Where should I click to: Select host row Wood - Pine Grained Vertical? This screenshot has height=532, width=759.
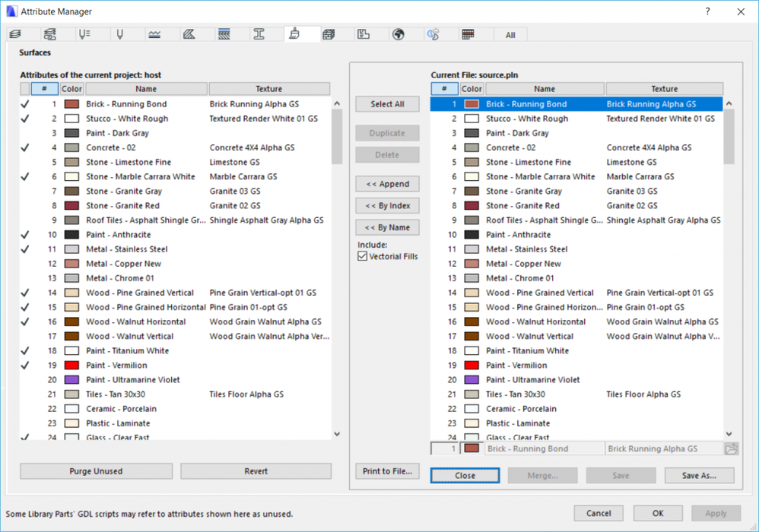175,293
